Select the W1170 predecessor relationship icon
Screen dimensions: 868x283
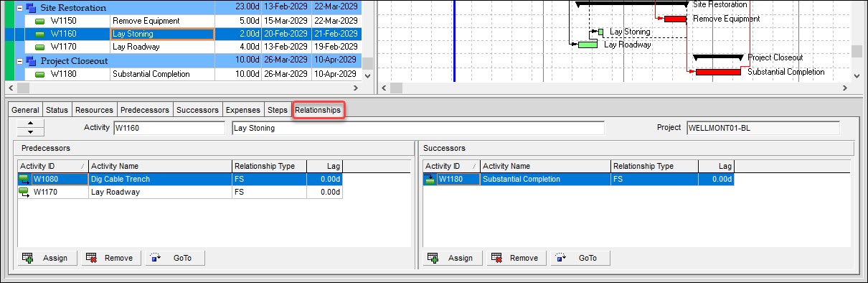click(x=24, y=192)
